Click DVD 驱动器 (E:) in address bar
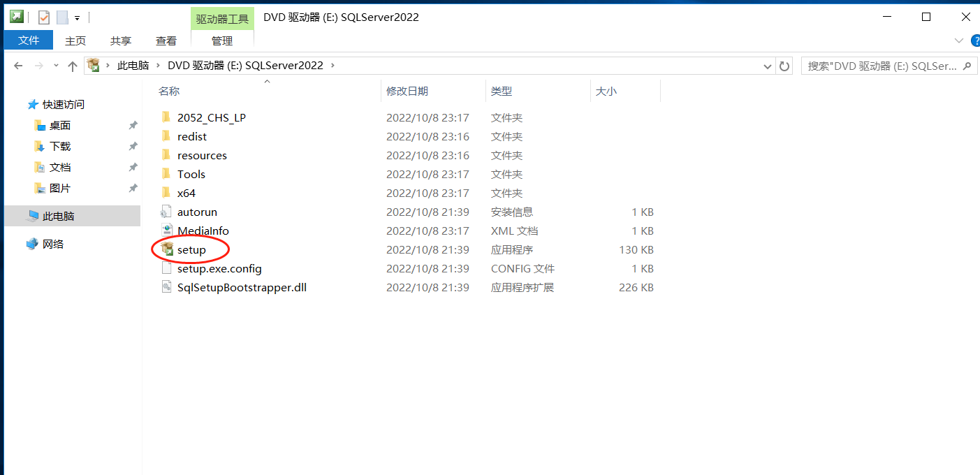Image resolution: width=980 pixels, height=475 pixels. coord(245,66)
